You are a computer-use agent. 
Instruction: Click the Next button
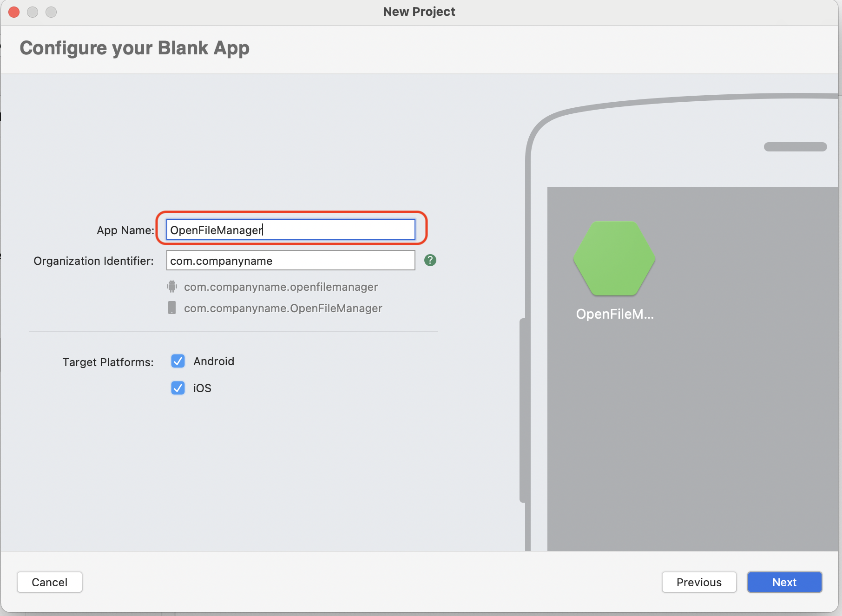pyautogui.click(x=784, y=582)
